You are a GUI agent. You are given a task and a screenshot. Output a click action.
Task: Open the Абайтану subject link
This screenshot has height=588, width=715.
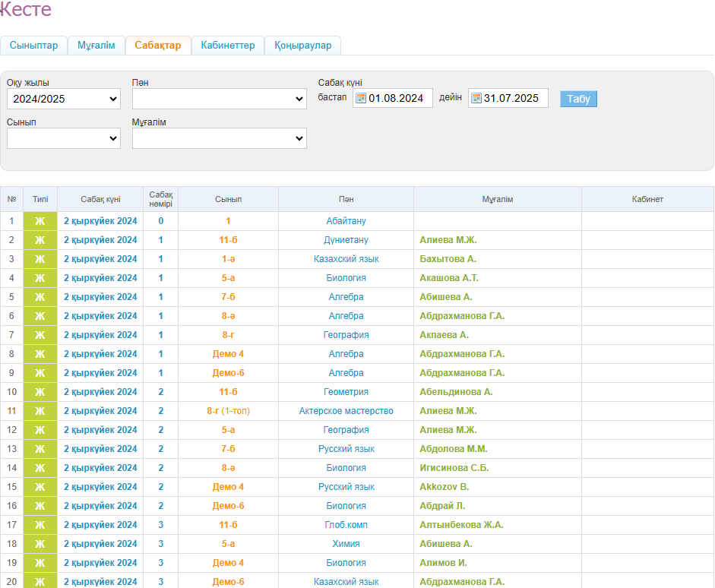coord(346,221)
